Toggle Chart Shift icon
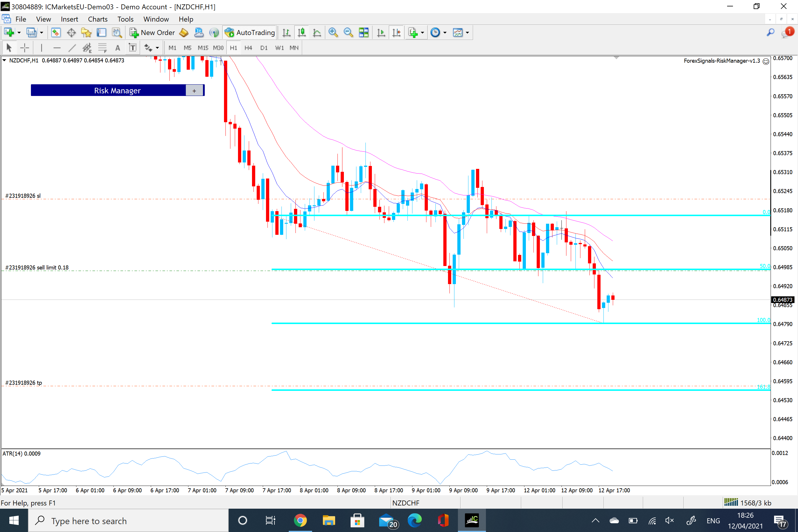Image resolution: width=798 pixels, height=532 pixels. [396, 33]
